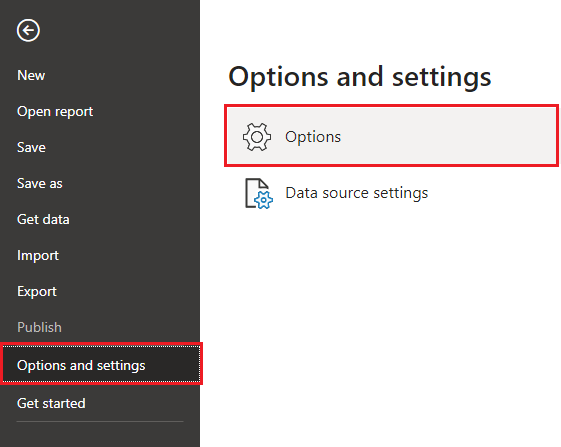Select Import in the left menu
This screenshot has width=561, height=447.
pos(38,256)
